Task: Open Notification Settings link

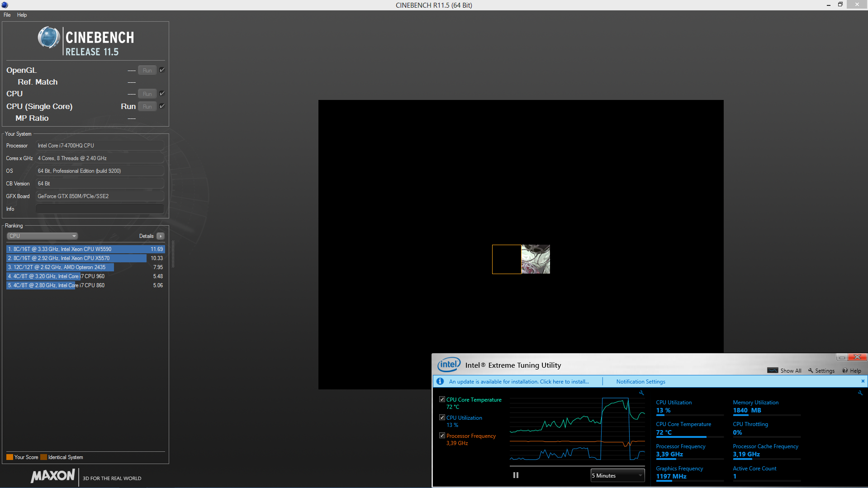Action: point(640,382)
